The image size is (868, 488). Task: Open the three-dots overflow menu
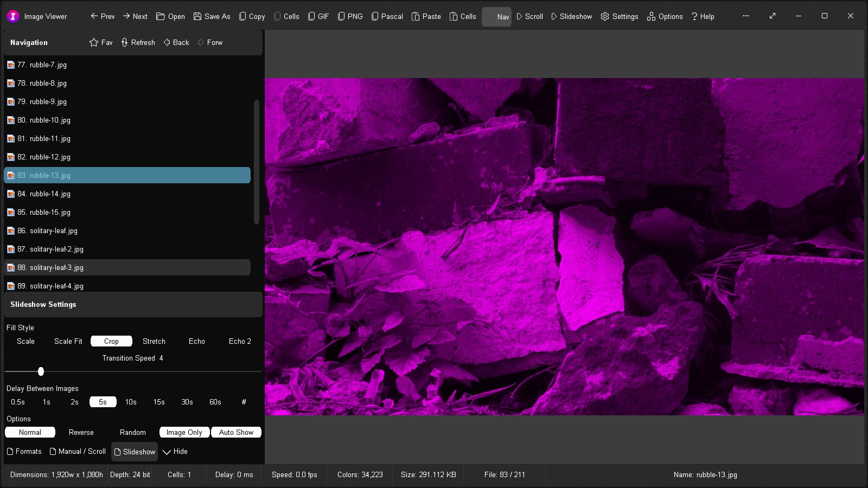click(x=746, y=16)
